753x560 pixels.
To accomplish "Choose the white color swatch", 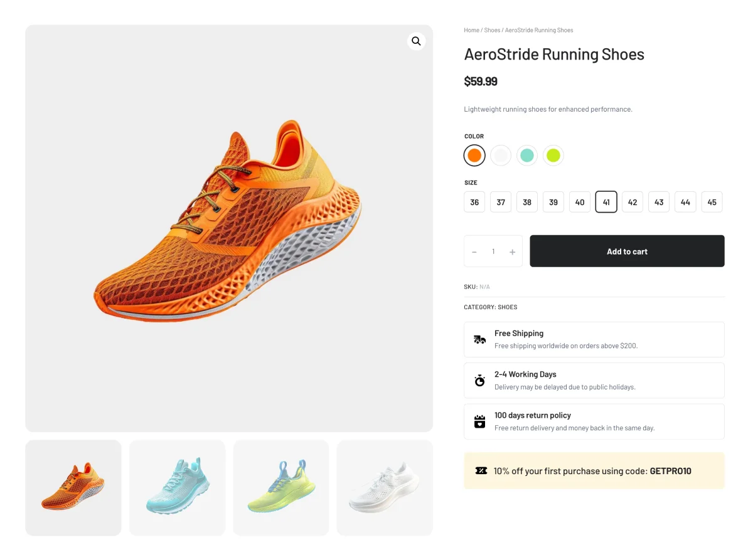I will click(501, 155).
